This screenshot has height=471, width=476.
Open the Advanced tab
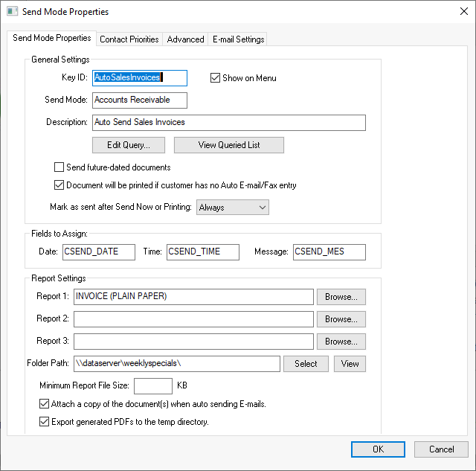(x=185, y=39)
